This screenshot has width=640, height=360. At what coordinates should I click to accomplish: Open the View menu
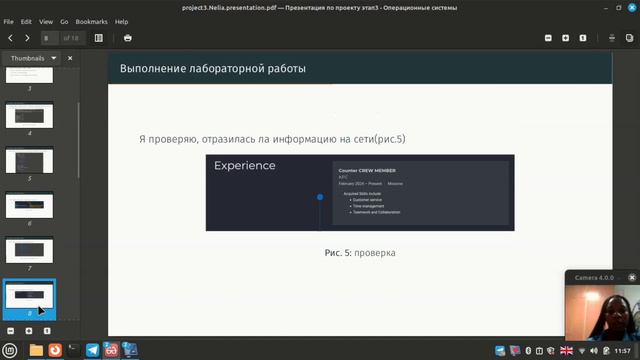coord(46,22)
